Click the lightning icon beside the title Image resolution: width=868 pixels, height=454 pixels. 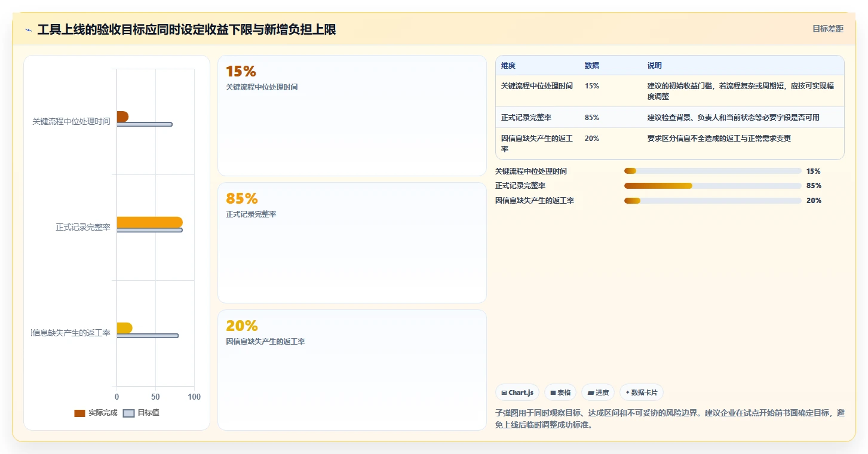click(28, 30)
